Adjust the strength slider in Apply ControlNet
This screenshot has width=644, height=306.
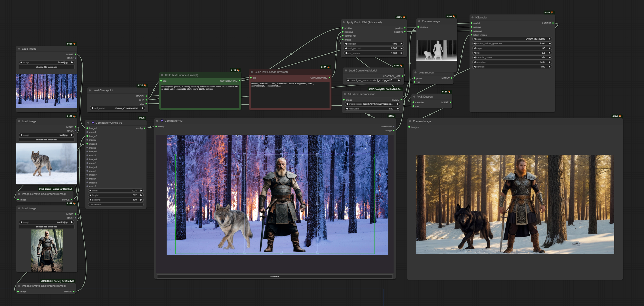coord(374,44)
